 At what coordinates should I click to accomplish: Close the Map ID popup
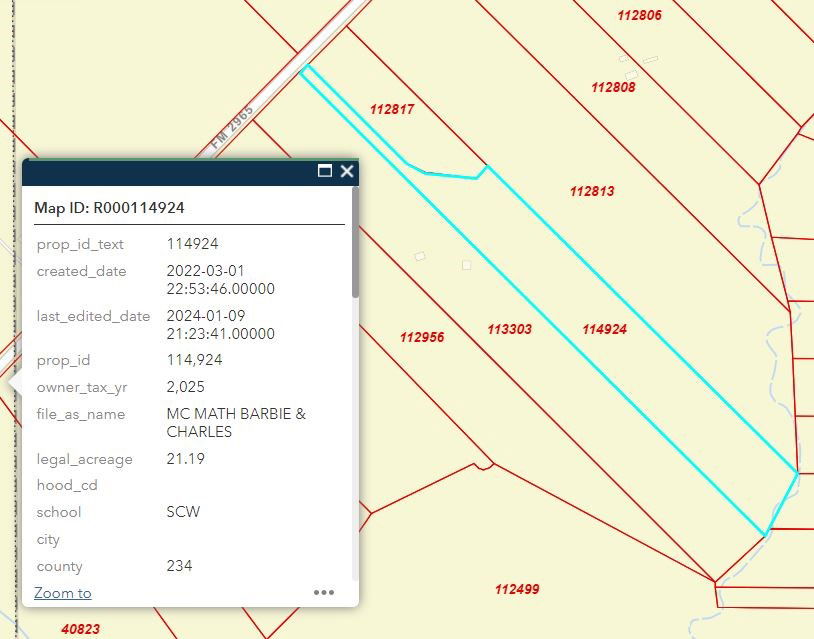[x=347, y=171]
